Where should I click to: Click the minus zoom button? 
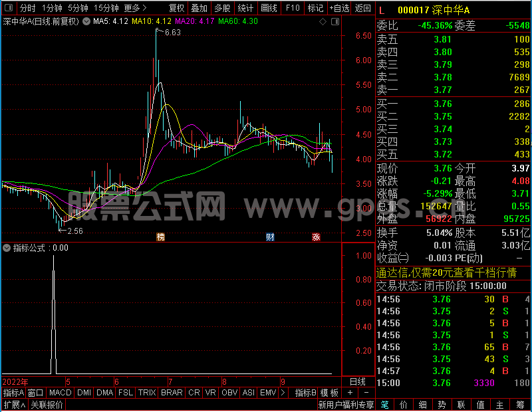point(366,393)
